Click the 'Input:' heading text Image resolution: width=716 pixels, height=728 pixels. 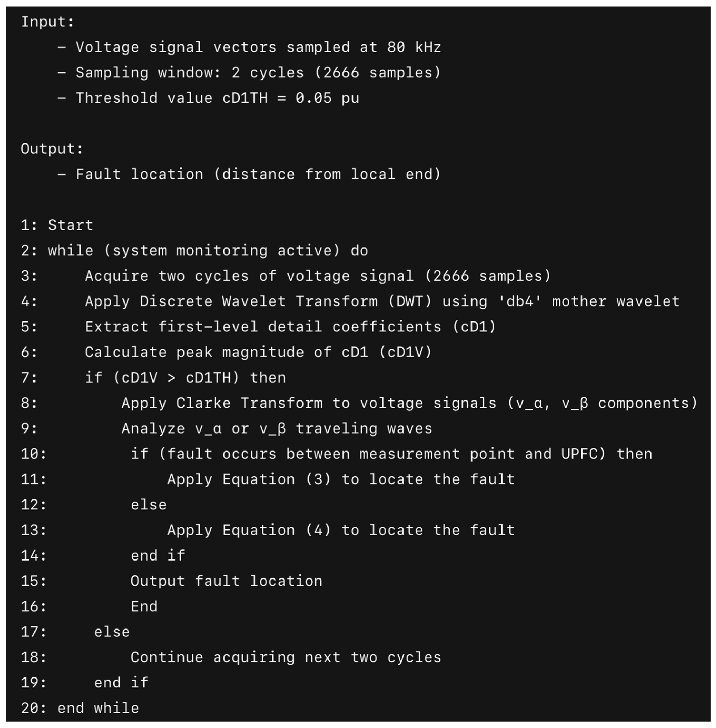pyautogui.click(x=47, y=22)
